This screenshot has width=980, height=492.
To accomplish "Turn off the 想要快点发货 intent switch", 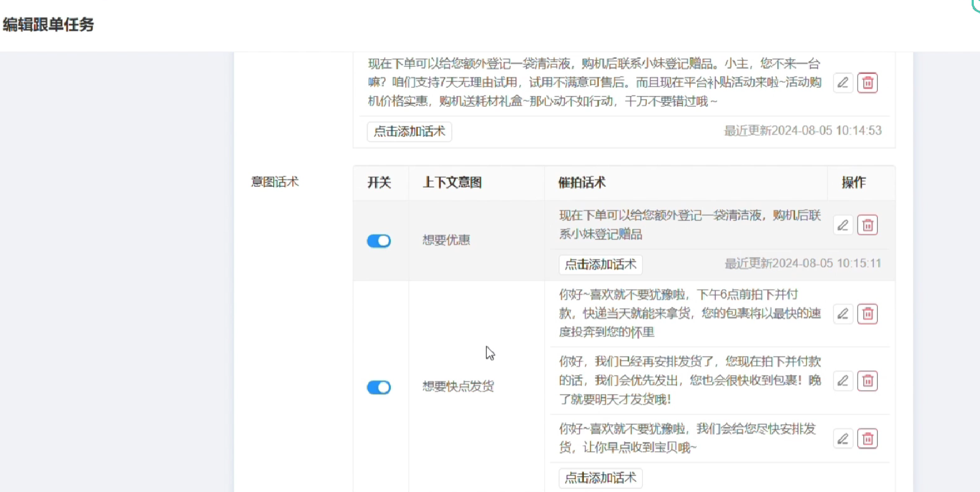I will click(378, 387).
